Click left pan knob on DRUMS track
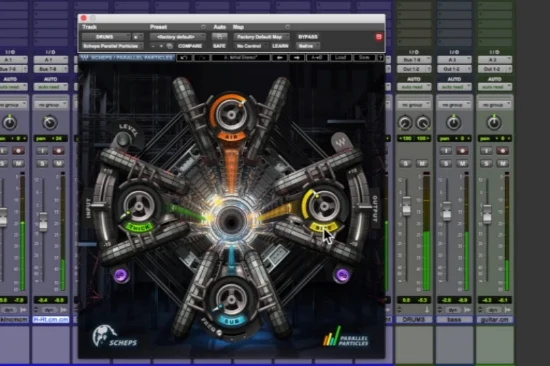The image size is (550, 366). point(404,123)
